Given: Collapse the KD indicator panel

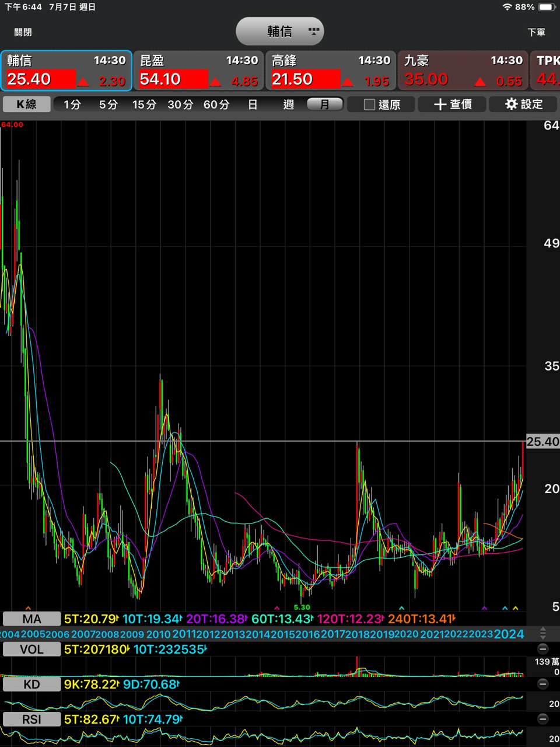Looking at the screenshot, I should click(542, 684).
